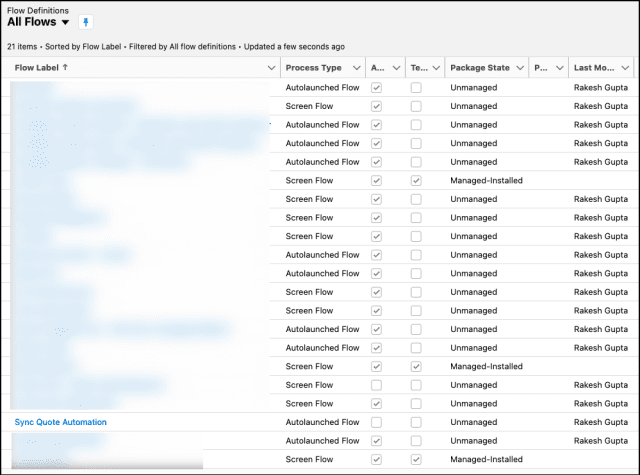Viewport: 640px width, 475px height.
Task: Toggle Active checkbox for Sync Quote Automation
Action: 376,422
